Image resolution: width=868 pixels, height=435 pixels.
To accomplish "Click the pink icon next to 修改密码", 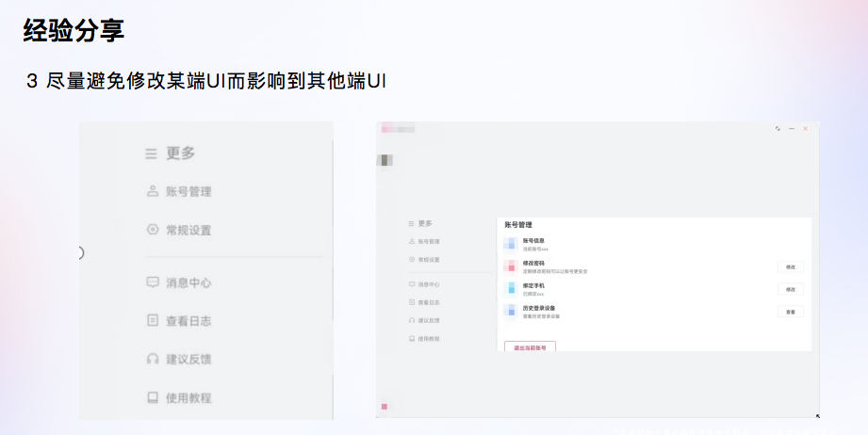I will [x=509, y=266].
